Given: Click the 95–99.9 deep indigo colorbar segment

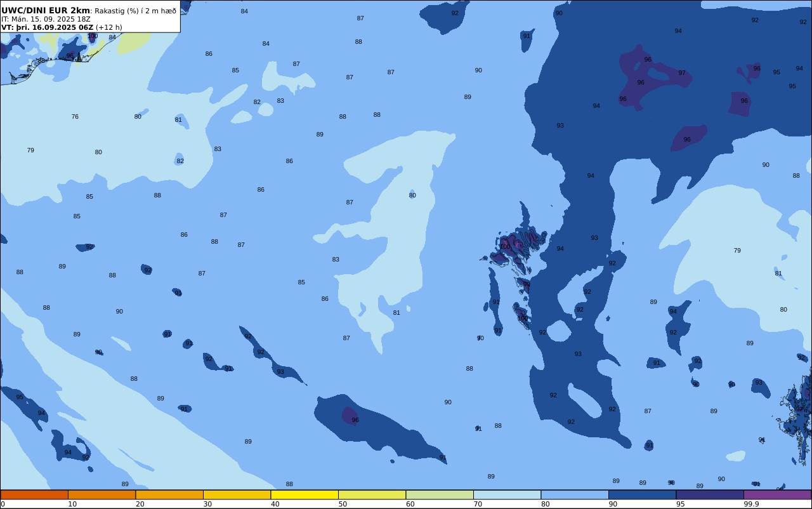Looking at the screenshot, I should coord(710,494).
